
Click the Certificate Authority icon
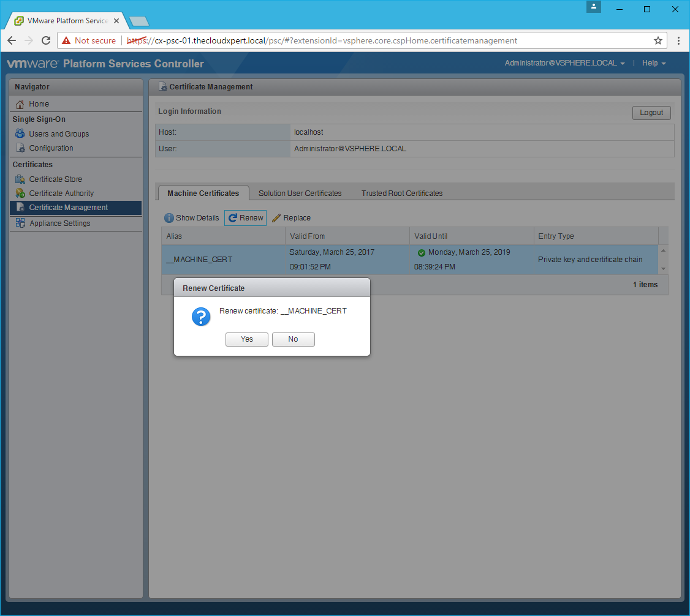(x=20, y=193)
